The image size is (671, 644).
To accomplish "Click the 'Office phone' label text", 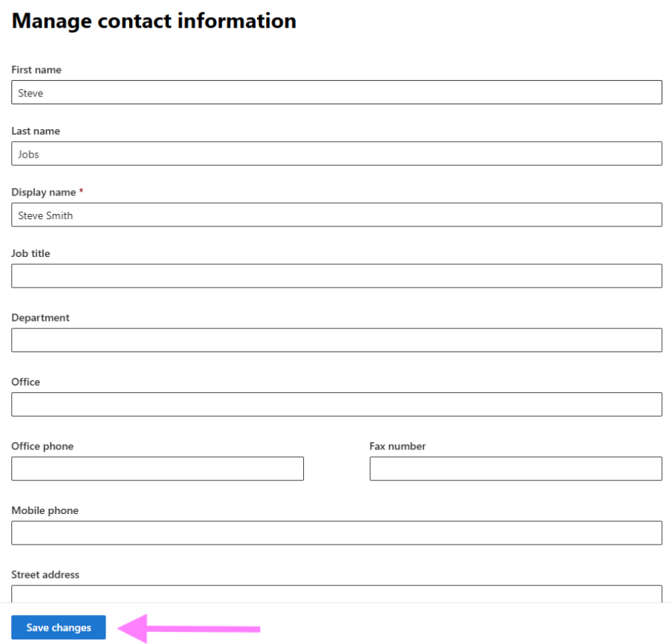I will click(42, 446).
